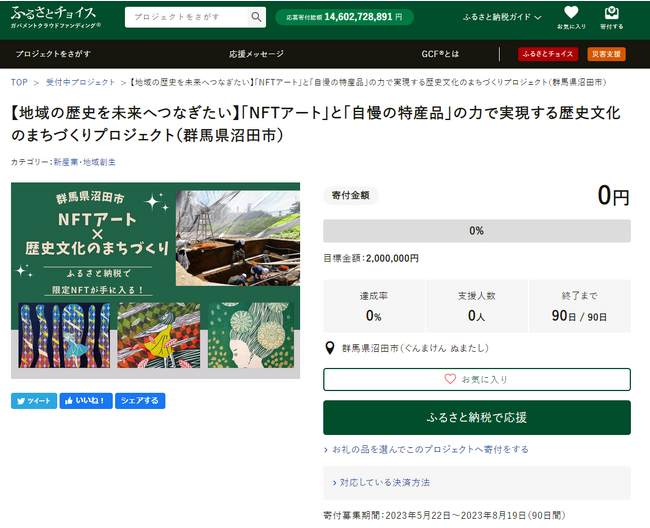Image resolution: width=650 pixels, height=528 pixels.
Task: Click the ふるさと納税で応援 button
Action: (476, 418)
